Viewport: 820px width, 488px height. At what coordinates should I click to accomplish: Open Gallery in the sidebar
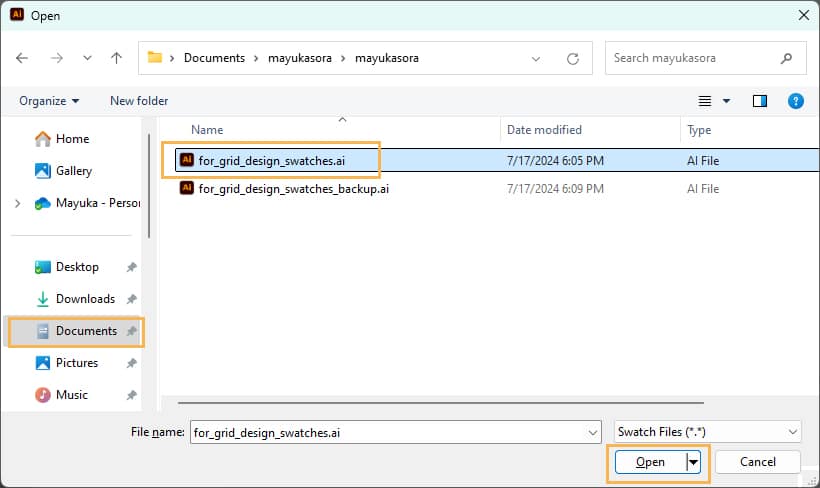pyautogui.click(x=74, y=171)
